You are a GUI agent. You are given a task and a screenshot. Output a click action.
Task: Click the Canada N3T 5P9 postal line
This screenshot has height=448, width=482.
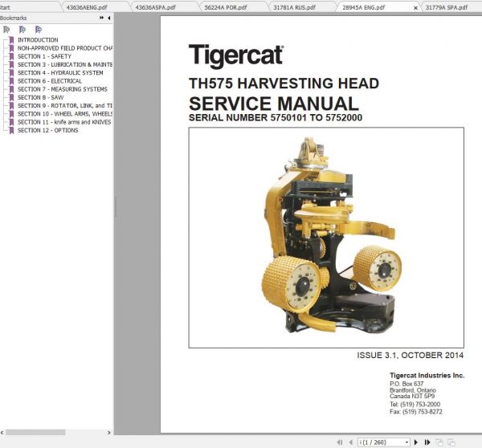[x=412, y=397]
